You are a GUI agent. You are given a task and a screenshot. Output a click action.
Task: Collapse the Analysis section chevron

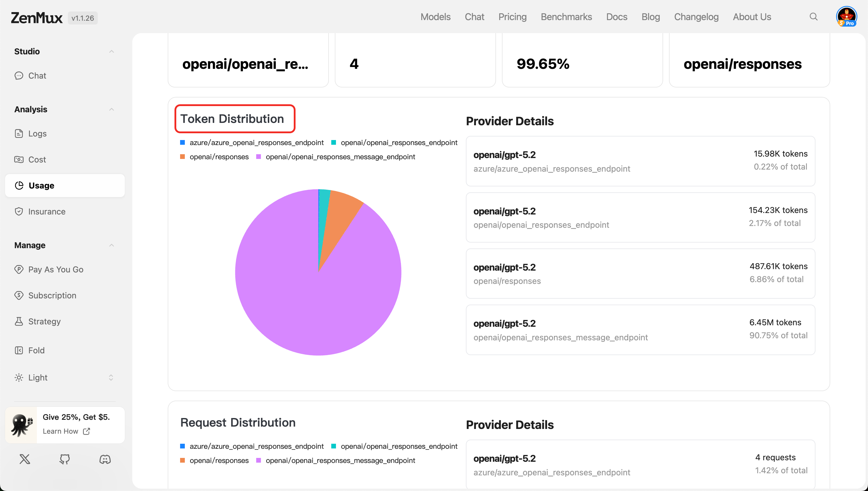(x=112, y=109)
